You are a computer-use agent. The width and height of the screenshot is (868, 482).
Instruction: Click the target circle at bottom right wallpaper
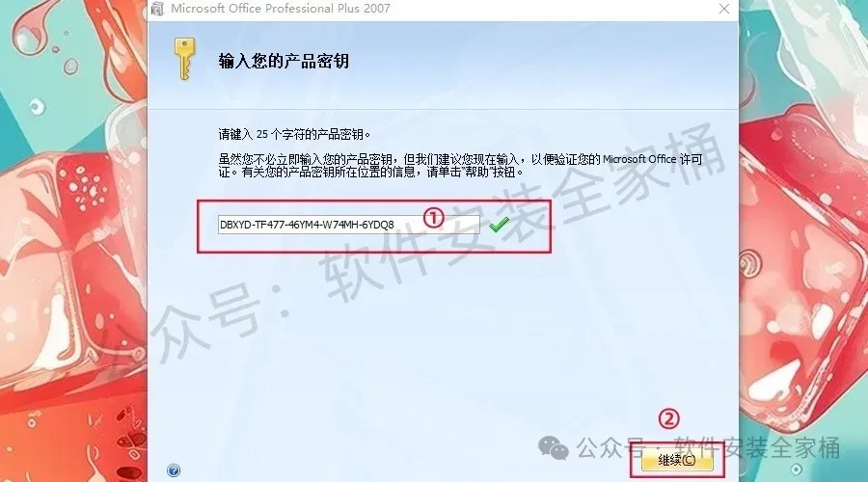pos(796,469)
